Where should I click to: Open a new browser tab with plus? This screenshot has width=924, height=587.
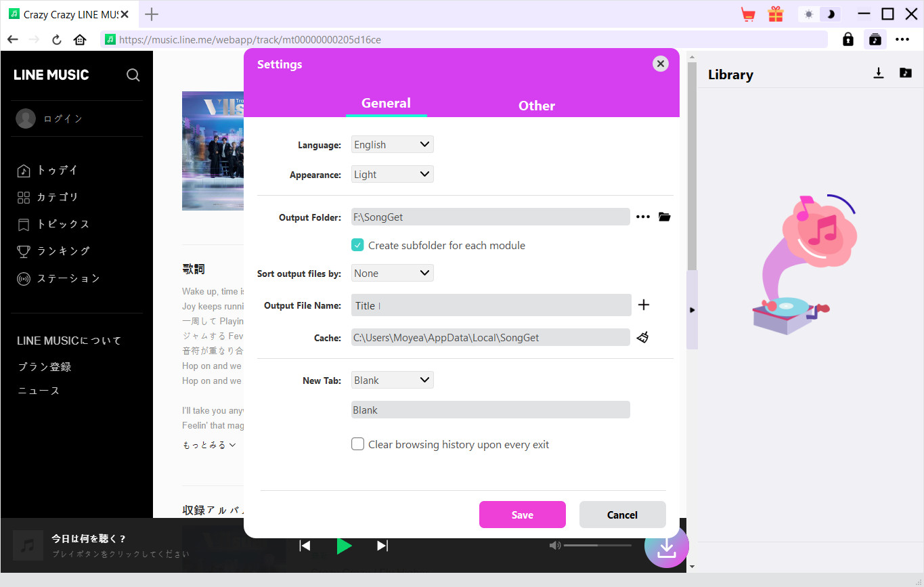click(152, 14)
